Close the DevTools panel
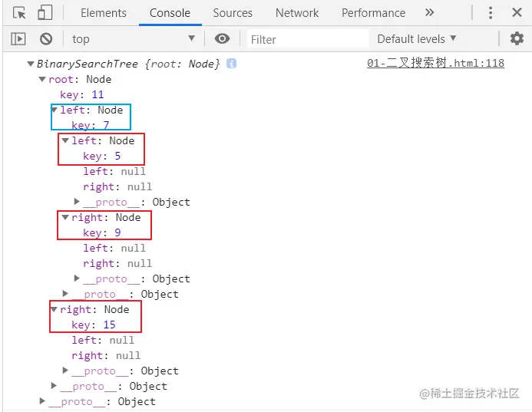 [517, 13]
